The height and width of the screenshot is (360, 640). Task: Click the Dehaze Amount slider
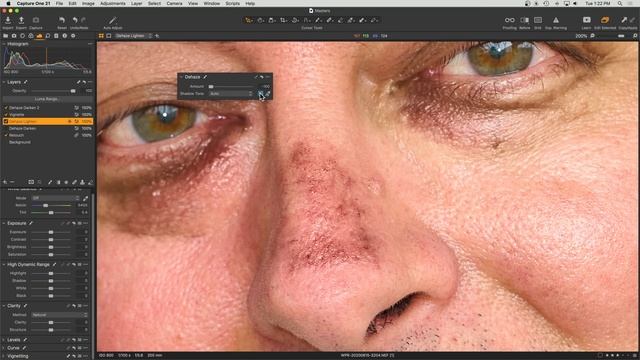pyautogui.click(x=232, y=87)
